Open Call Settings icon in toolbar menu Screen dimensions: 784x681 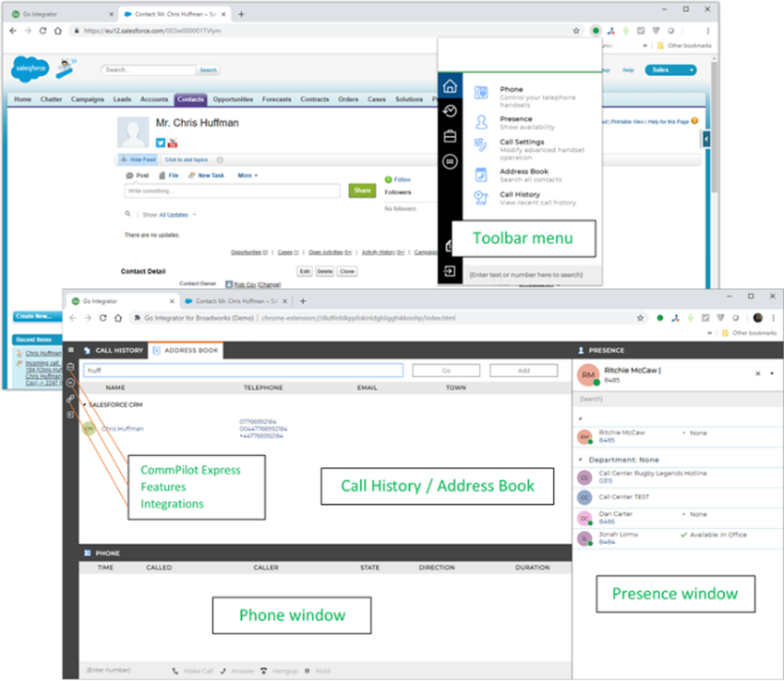pyautogui.click(x=481, y=145)
